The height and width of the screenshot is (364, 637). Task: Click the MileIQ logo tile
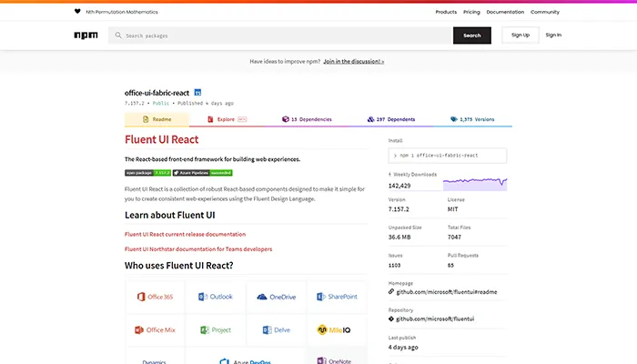point(337,329)
